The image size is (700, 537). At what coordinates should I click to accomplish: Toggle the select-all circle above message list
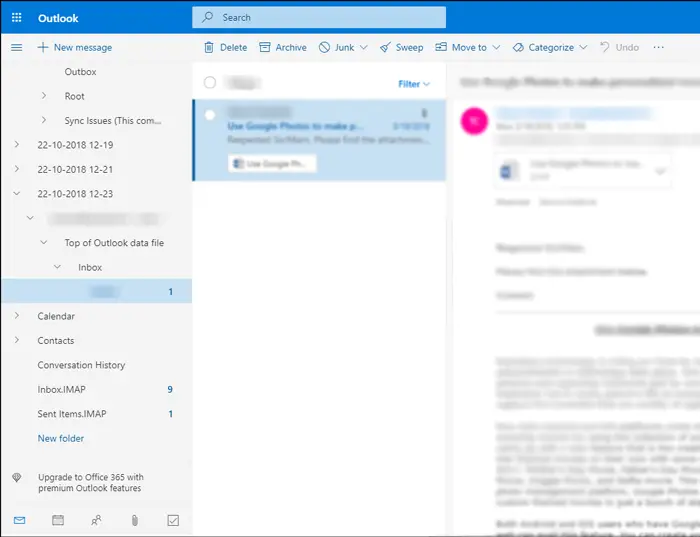tap(210, 83)
